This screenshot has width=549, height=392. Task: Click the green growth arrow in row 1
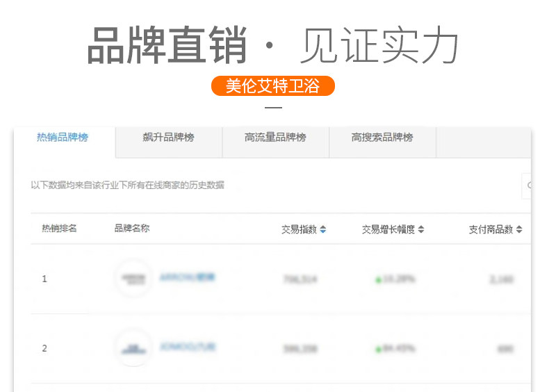tap(378, 279)
